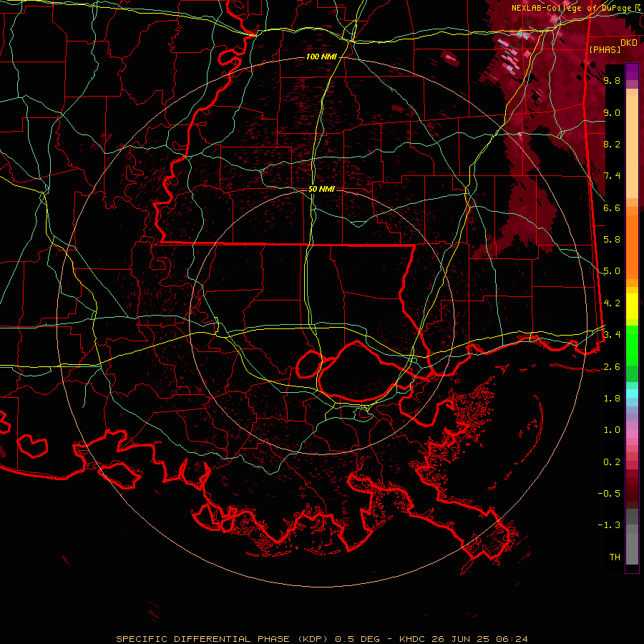Click the 1.8 color scale value
644x644 pixels.
[612, 399]
